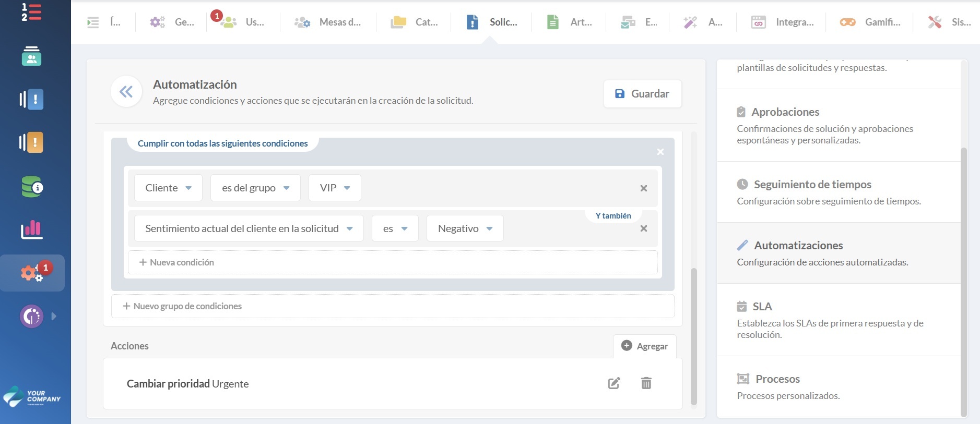Expand the Cliente field dropdown

point(168,188)
